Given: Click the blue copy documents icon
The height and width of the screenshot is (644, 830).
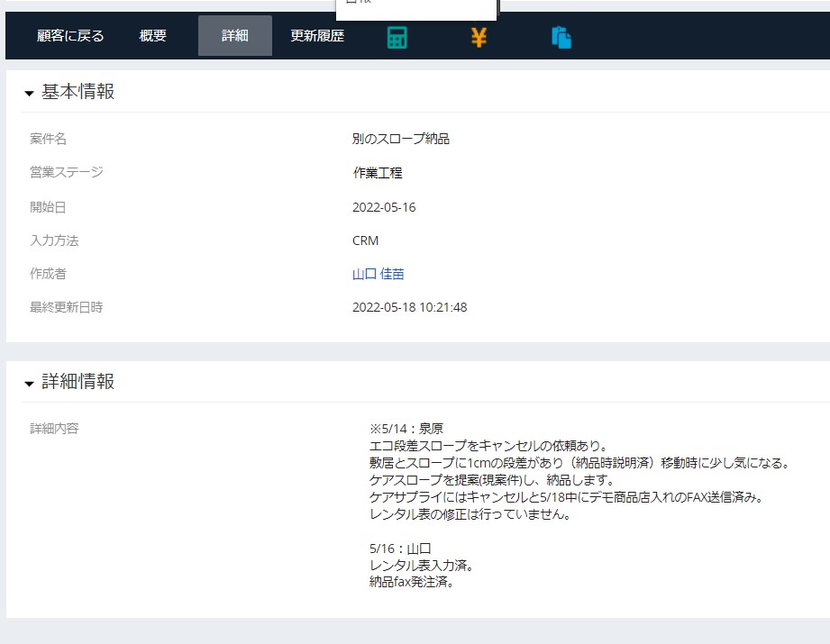Looking at the screenshot, I should point(561,37).
